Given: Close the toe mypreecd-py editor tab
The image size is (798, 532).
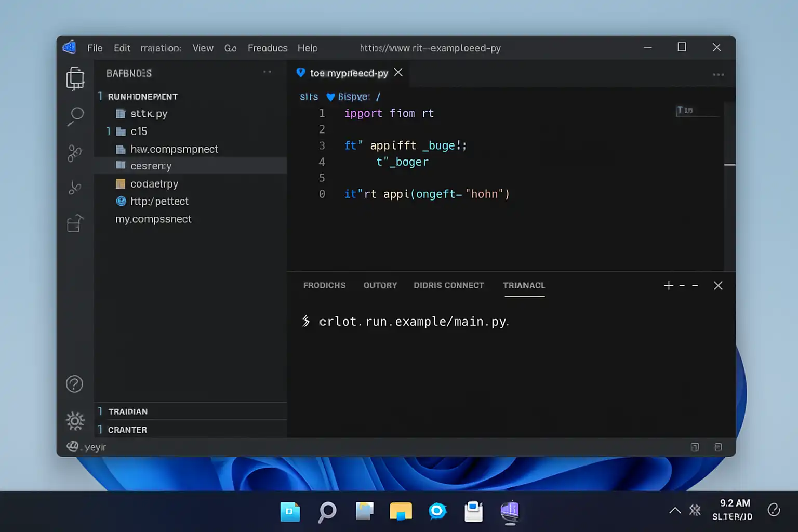Looking at the screenshot, I should [x=398, y=73].
